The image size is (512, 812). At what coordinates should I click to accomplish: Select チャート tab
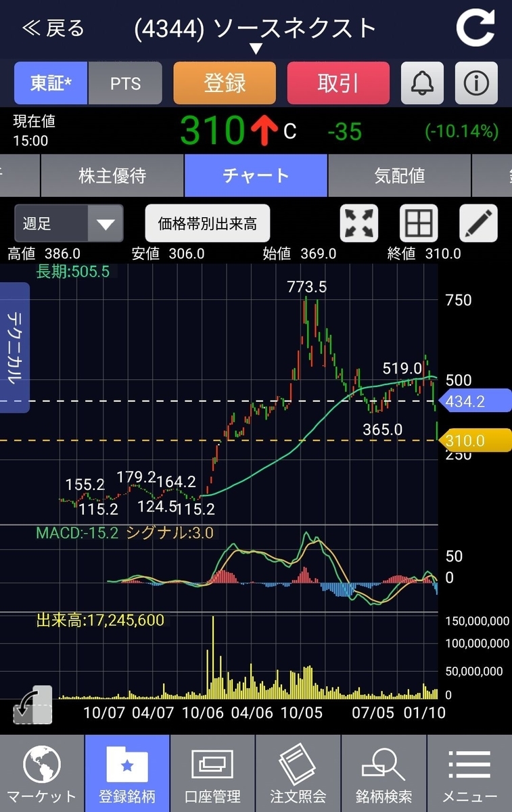(256, 176)
